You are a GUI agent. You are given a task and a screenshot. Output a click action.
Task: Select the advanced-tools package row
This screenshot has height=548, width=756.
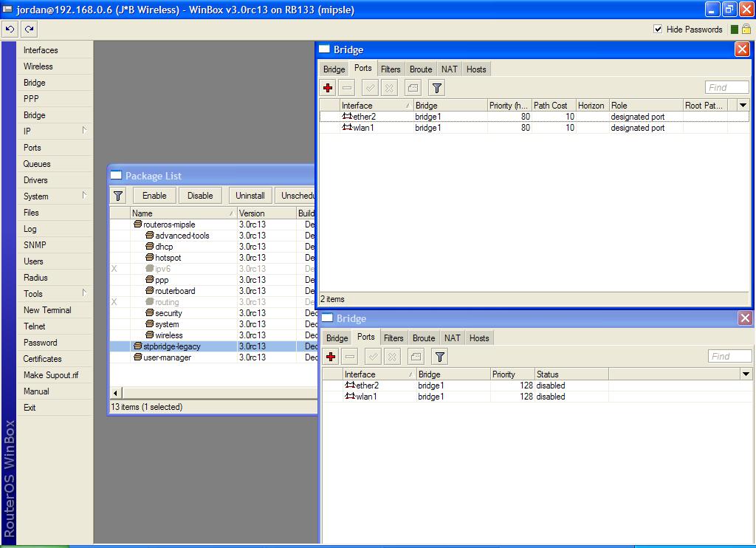tap(213, 236)
